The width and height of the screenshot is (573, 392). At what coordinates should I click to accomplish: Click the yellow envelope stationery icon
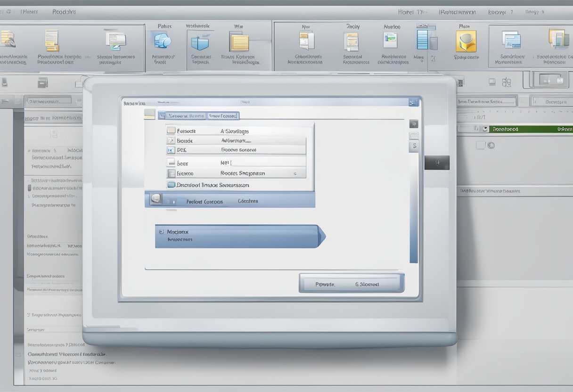(x=240, y=42)
